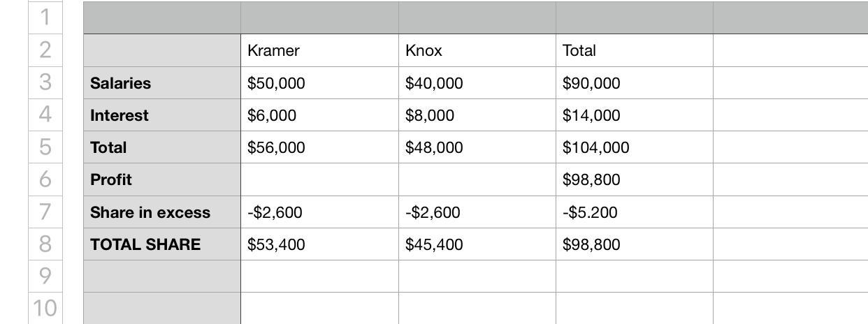Select the Interest row label
The height and width of the screenshot is (324, 868).
pyautogui.click(x=162, y=115)
